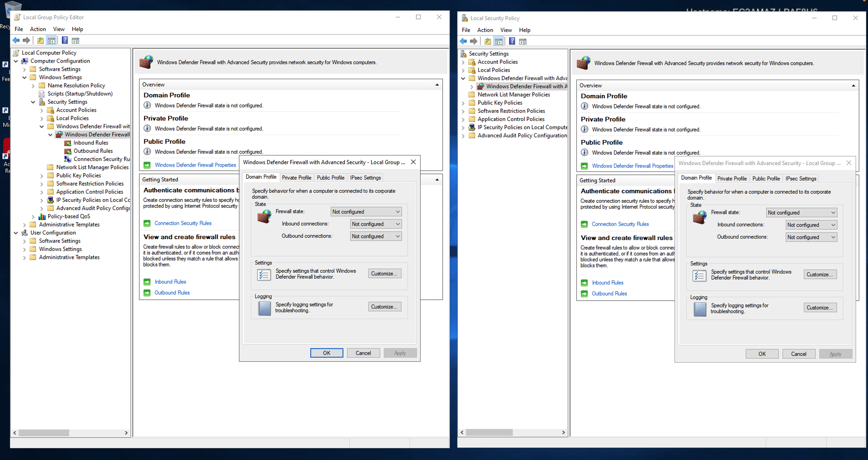868x460 pixels.
Task: Click Back arrow in Group Policy Editor toolbar
Action: pyautogui.click(x=16, y=40)
